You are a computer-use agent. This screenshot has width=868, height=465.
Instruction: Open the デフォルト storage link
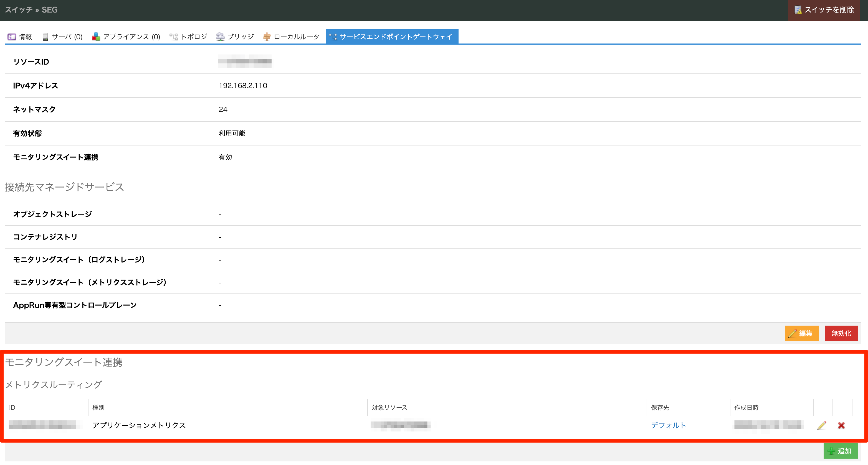668,425
